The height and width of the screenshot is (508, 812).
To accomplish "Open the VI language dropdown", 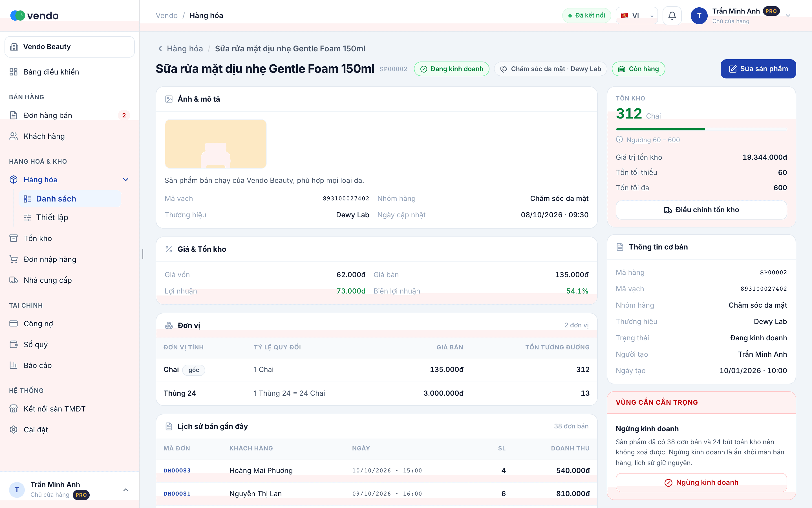I will 637,16.
